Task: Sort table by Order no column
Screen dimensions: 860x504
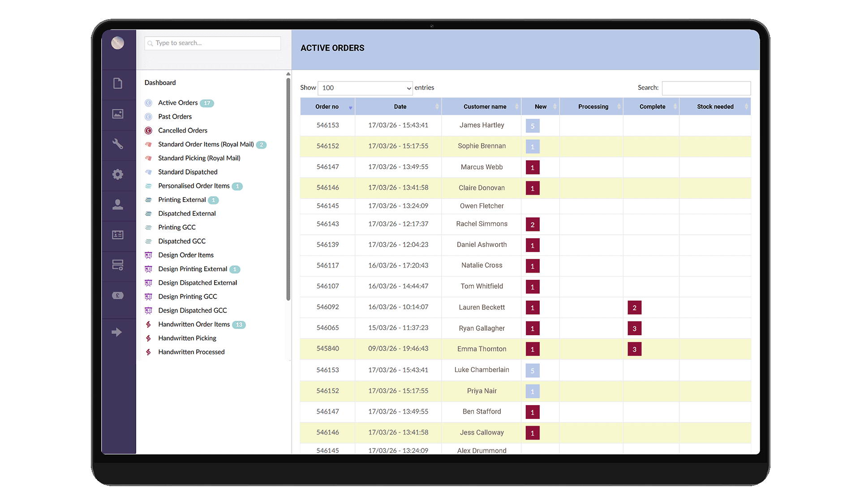Action: click(x=327, y=107)
